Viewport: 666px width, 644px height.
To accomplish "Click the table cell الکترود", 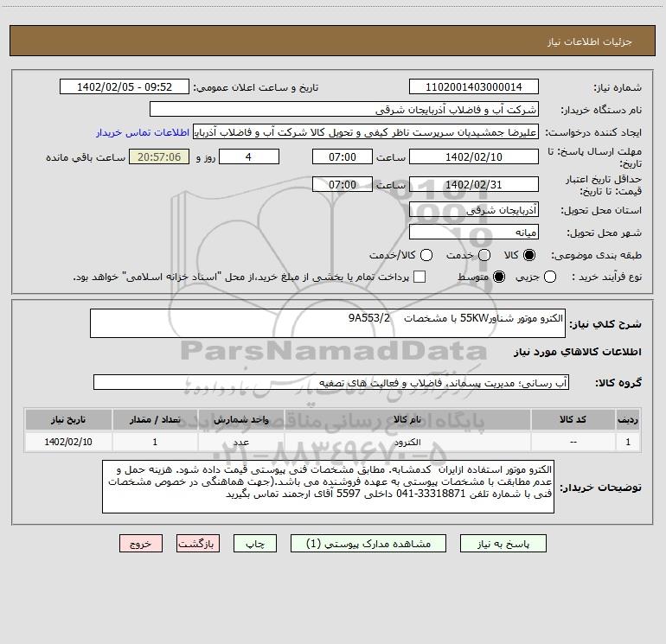I will tap(407, 442).
